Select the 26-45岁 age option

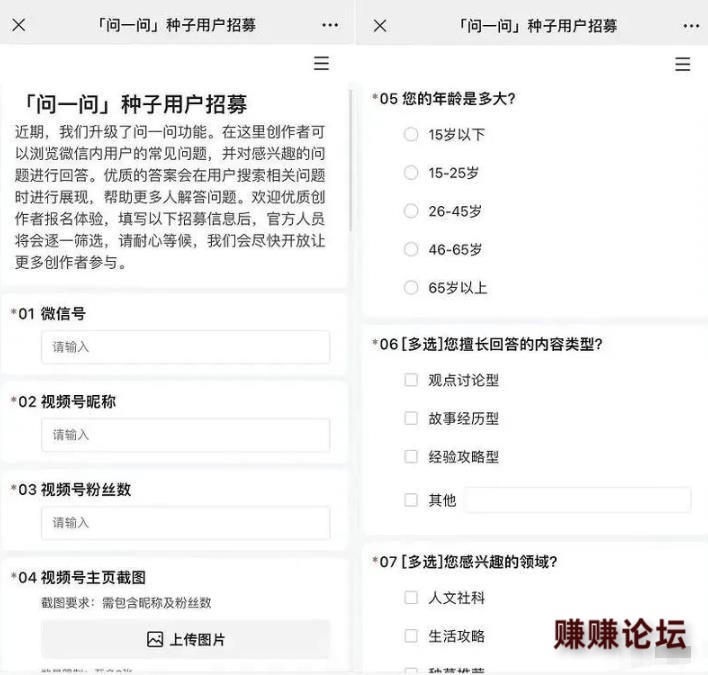411,211
